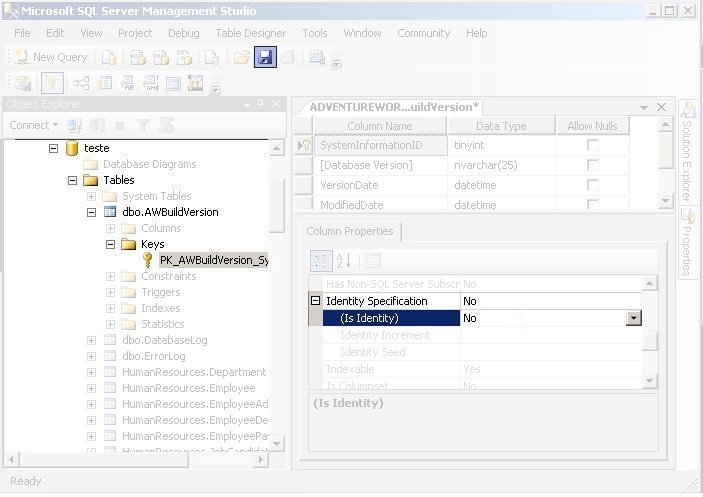Screen dimensions: 703x497
Task: Switch Column Properties to categorized view
Action: tap(321, 261)
